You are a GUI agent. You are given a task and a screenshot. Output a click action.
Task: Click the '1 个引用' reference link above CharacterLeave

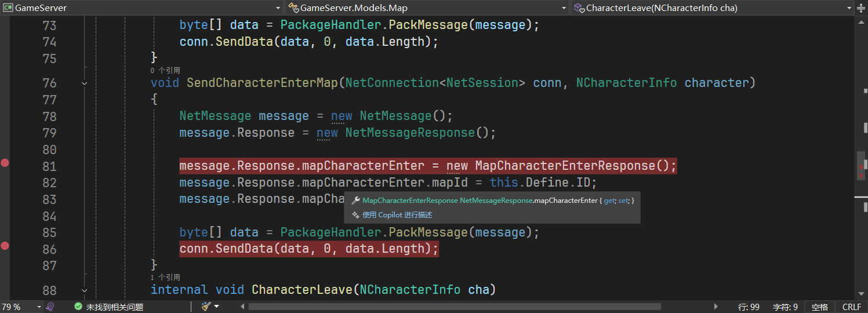tap(165, 278)
